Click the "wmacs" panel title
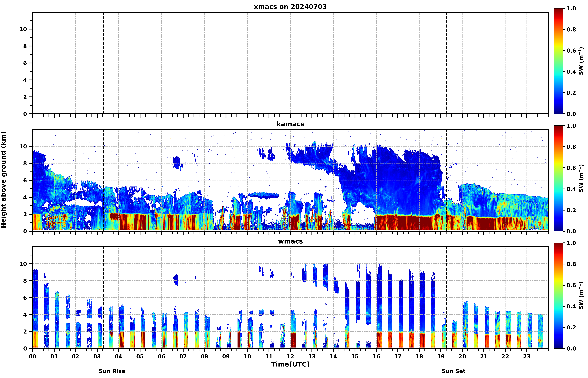588x378 pixels. [290, 241]
